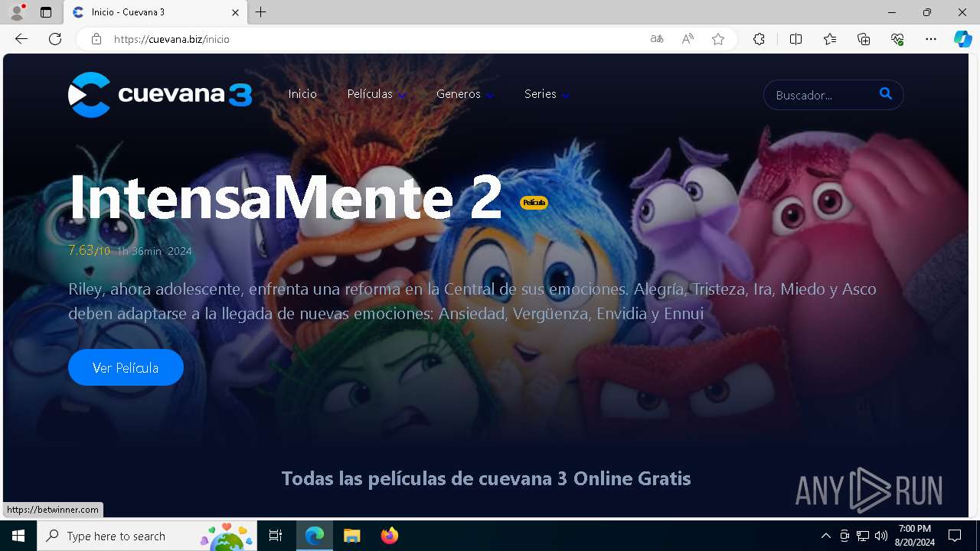The width and height of the screenshot is (980, 551).
Task: Expand the Generos menu
Action: 465,94
